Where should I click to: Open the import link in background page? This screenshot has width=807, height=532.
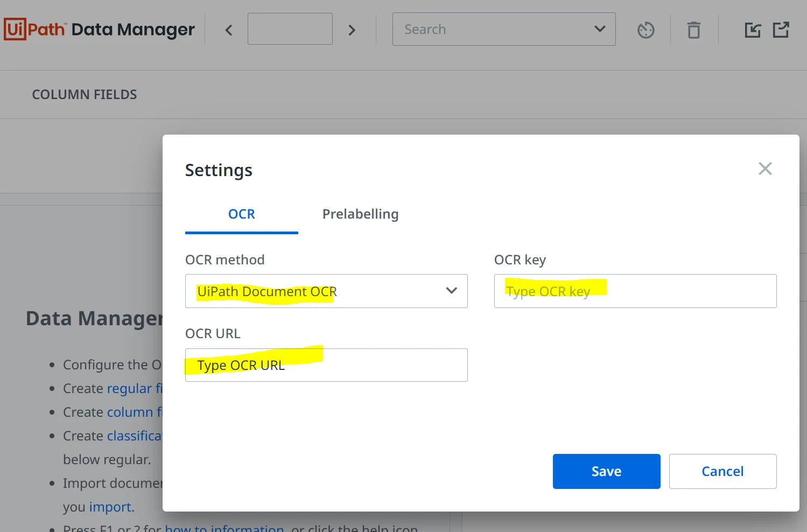[110, 507]
